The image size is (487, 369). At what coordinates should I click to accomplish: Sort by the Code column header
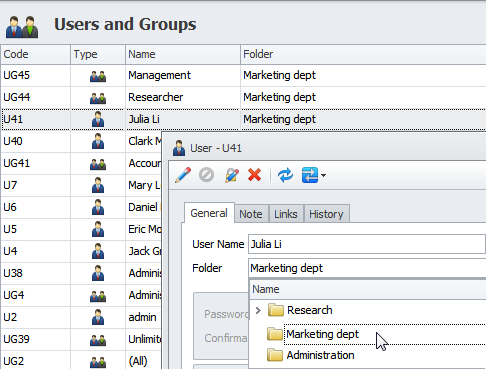(35, 54)
